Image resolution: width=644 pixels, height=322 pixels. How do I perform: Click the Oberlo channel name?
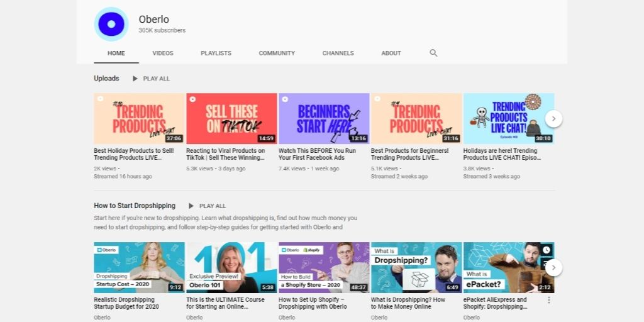154,19
